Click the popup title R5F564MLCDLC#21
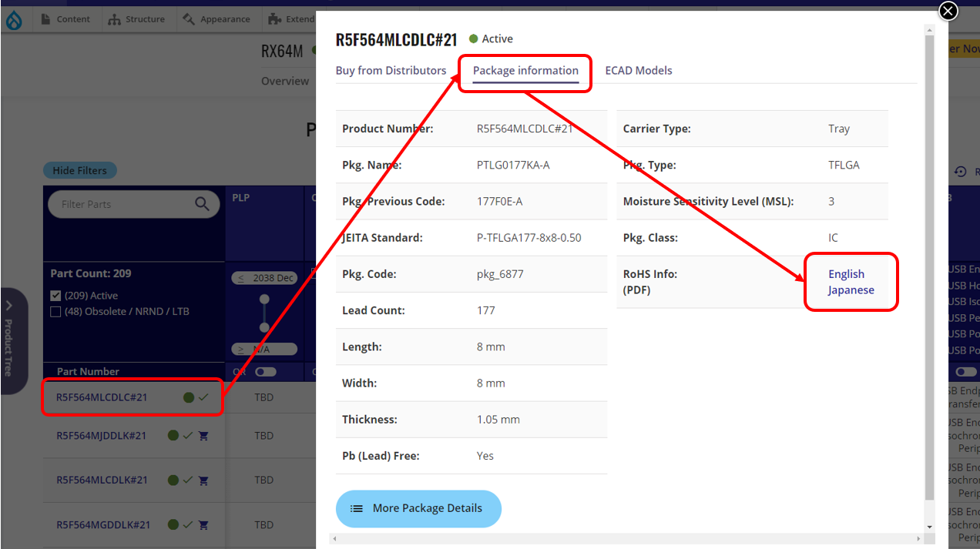Image resolution: width=980 pixels, height=549 pixels. 397,40
